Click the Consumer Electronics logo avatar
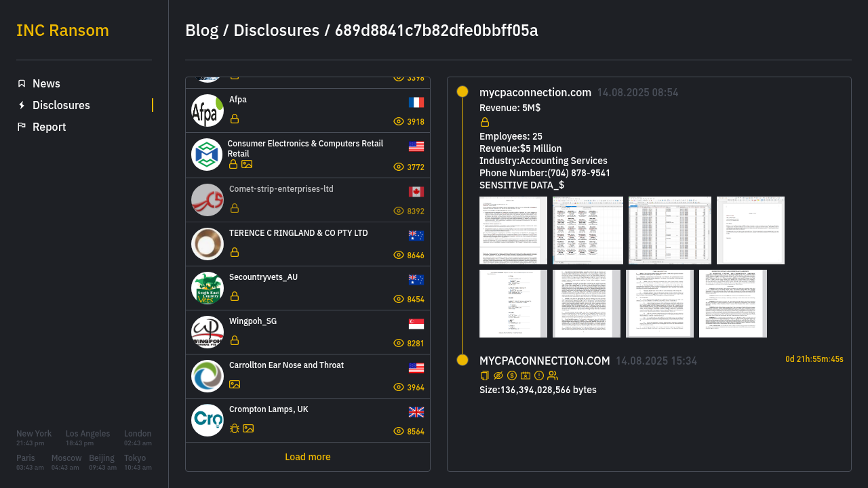The width and height of the screenshot is (868, 488). [207, 155]
